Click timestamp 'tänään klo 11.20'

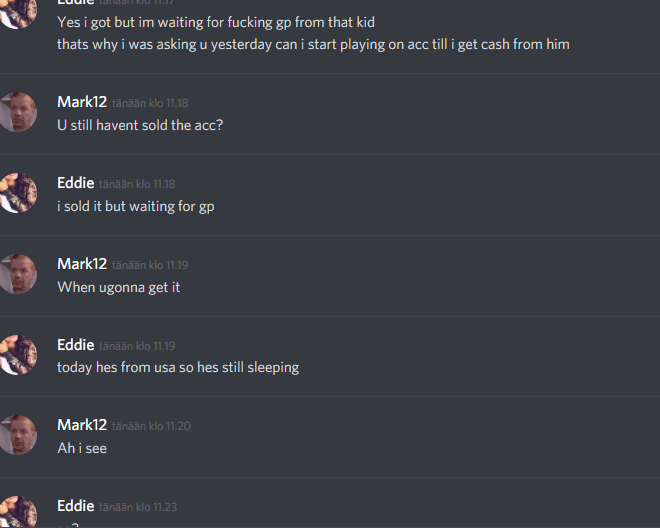coord(152,426)
